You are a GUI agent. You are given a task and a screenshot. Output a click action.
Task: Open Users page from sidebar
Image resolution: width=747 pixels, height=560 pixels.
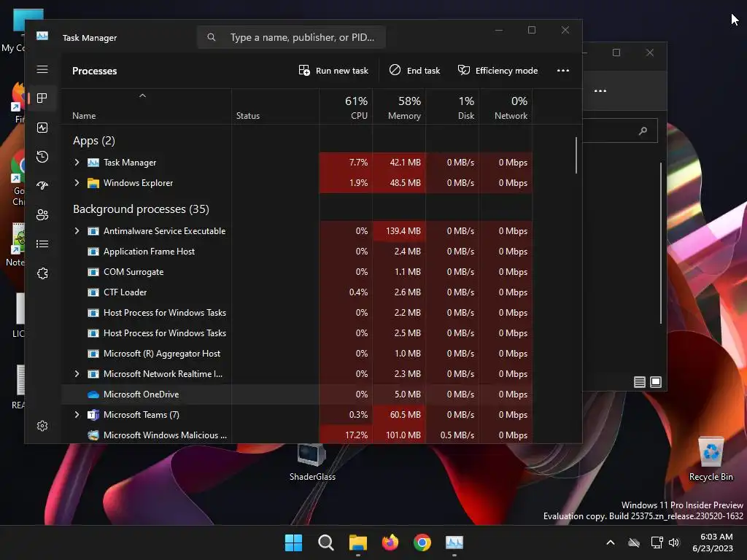(x=42, y=215)
